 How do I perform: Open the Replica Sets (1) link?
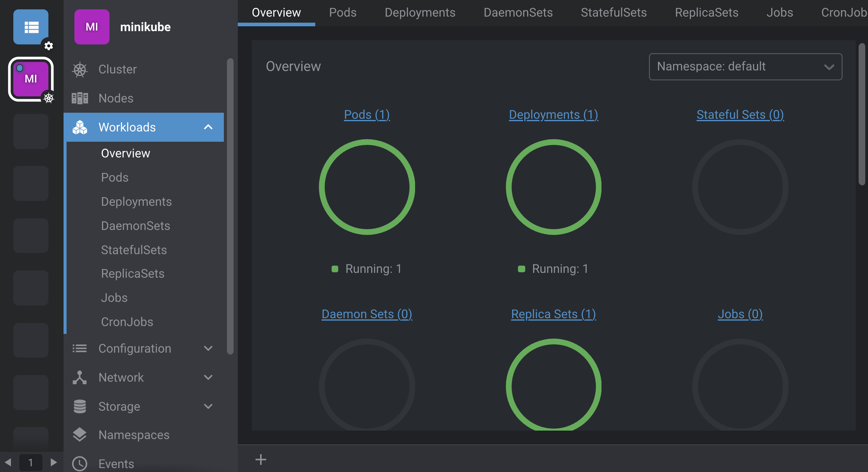point(553,314)
